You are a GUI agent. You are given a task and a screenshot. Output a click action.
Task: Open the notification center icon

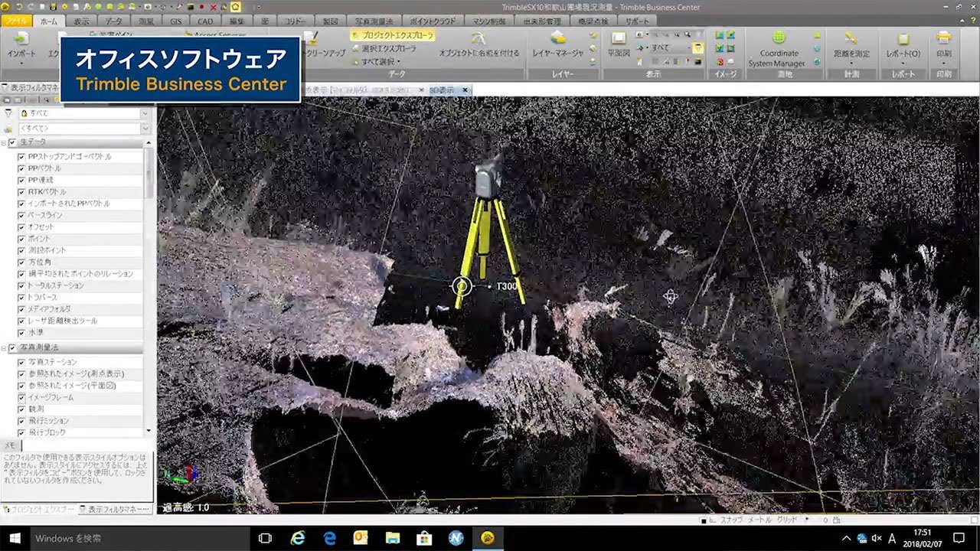point(959,538)
